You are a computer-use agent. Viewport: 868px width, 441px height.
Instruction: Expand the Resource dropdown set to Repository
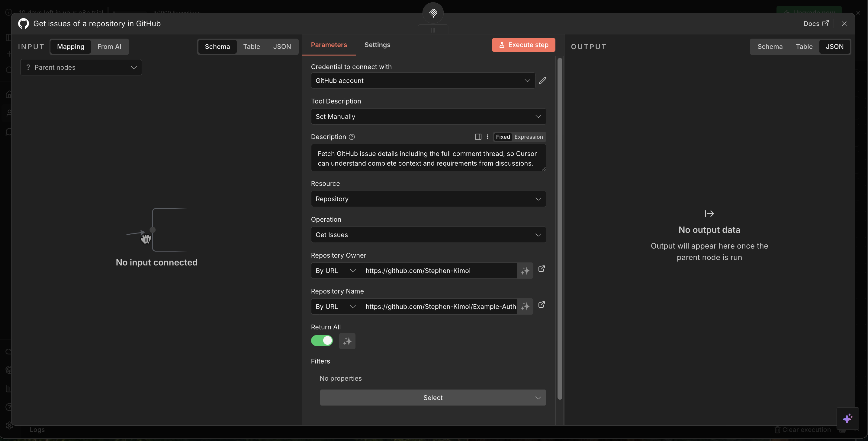point(428,198)
